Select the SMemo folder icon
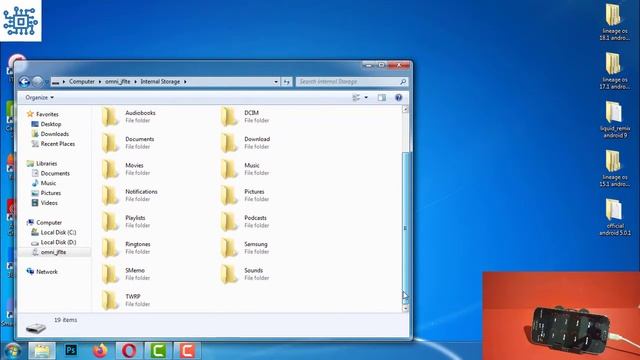The width and height of the screenshot is (640, 360). point(109,274)
